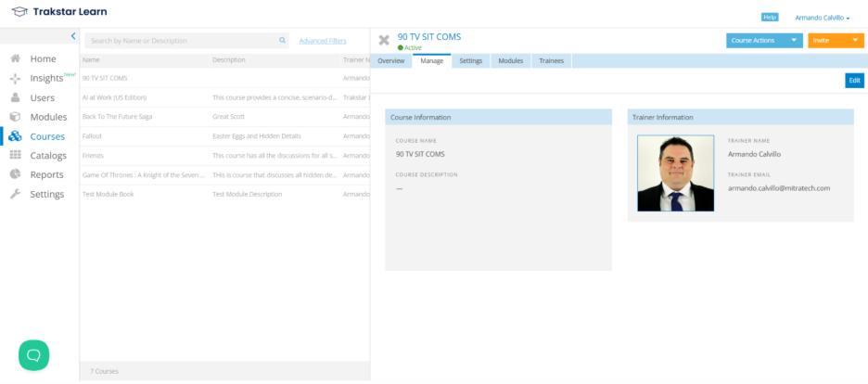Viewport: 868px width, 384px height.
Task: Click the Test Module Description cell
Action: (x=248, y=194)
